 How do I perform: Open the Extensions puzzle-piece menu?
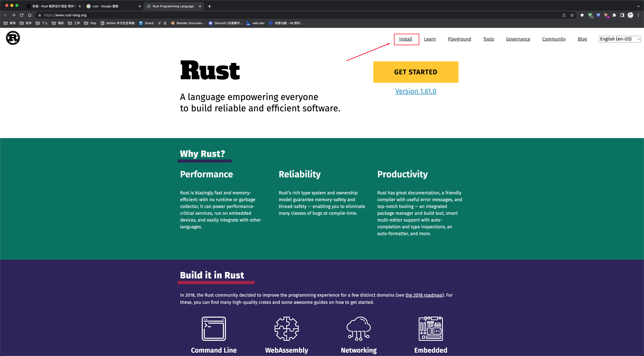(614, 15)
